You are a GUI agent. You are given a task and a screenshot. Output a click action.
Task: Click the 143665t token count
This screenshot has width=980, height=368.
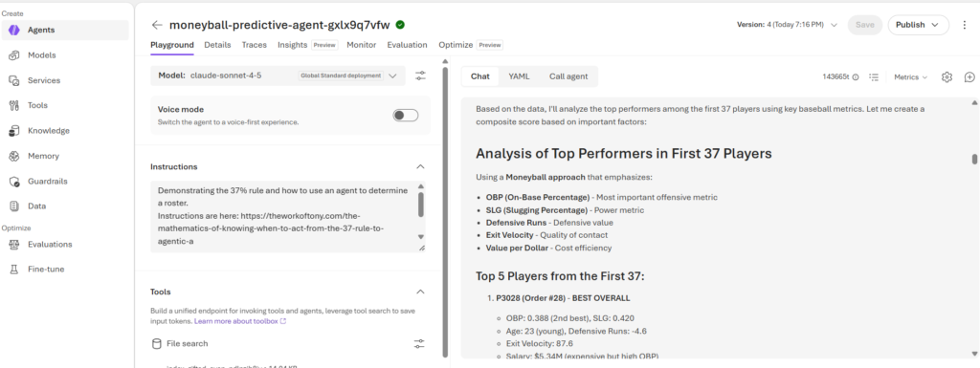[836, 77]
